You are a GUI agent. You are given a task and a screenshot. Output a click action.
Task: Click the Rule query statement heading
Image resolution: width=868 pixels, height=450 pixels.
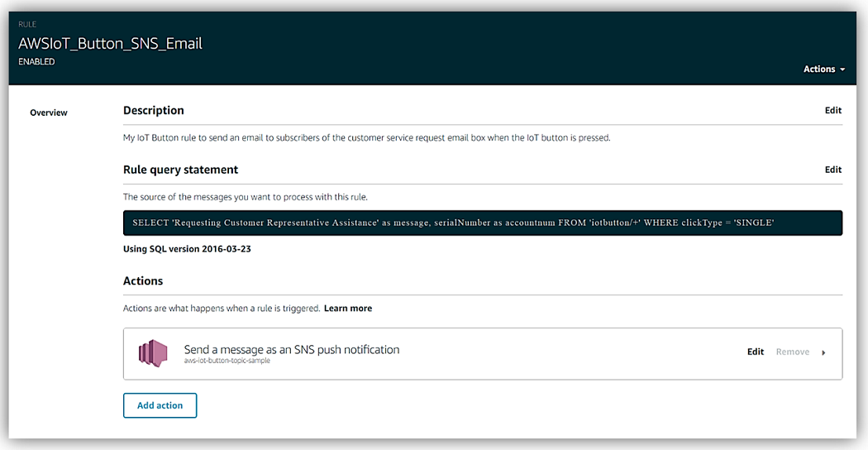[180, 170]
